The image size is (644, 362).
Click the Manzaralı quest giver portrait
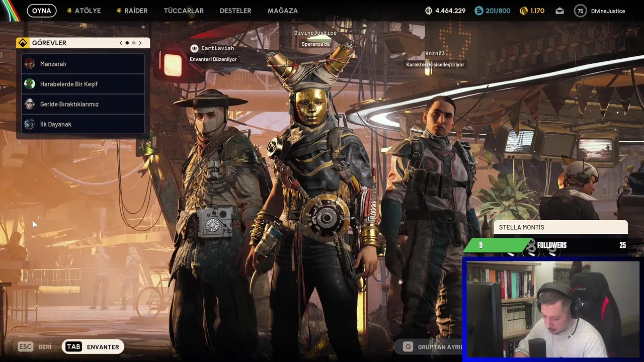tap(30, 64)
